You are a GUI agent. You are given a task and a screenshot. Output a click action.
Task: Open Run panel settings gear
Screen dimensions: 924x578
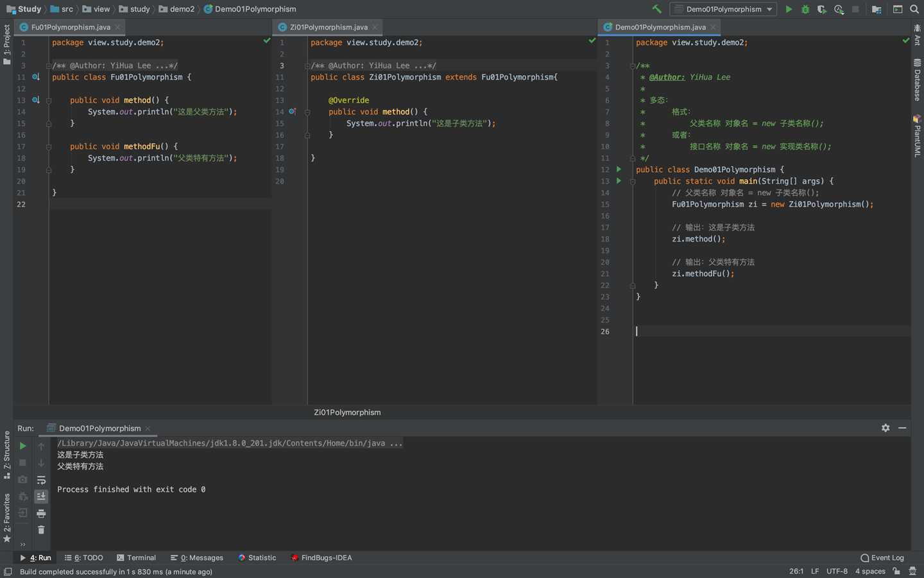[x=886, y=428]
